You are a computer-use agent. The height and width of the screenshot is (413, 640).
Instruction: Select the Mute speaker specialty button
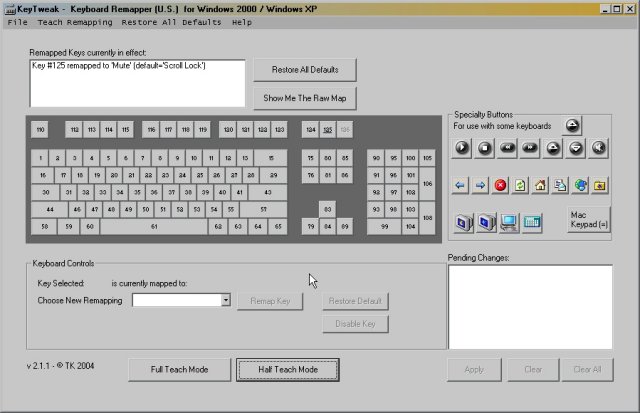599,148
